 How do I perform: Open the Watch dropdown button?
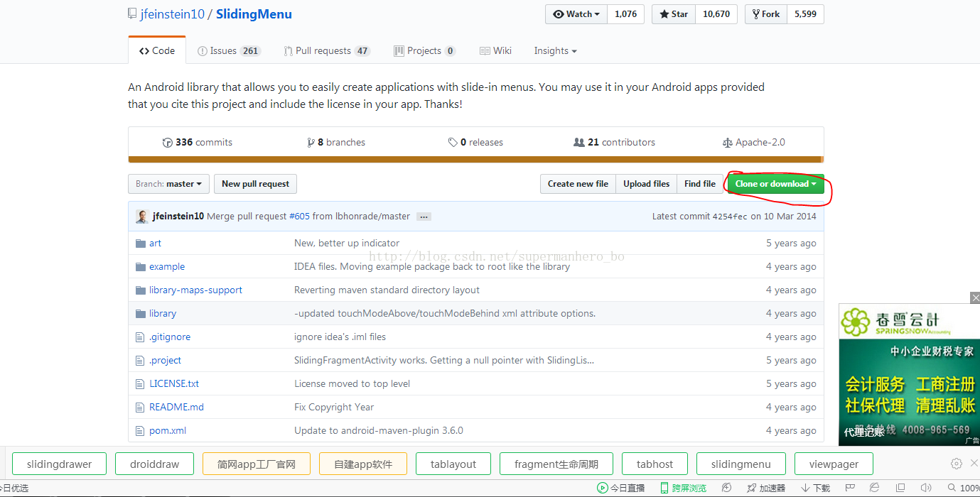pos(576,14)
